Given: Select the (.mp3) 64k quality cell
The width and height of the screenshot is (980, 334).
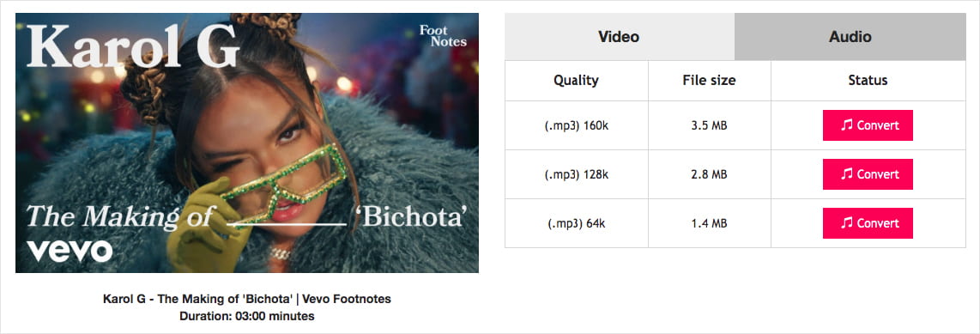Looking at the screenshot, I should click(576, 223).
